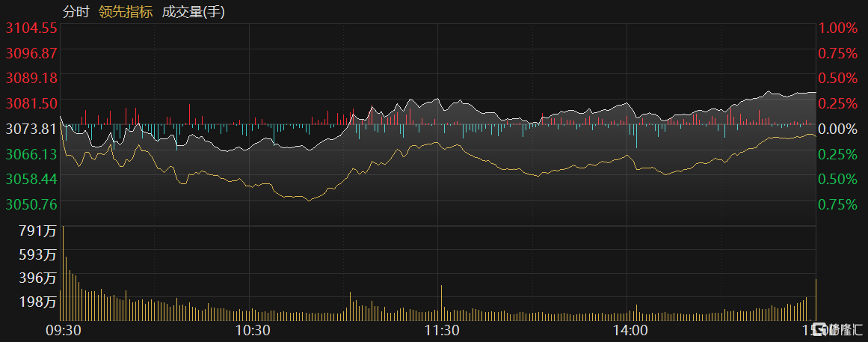Click the 14:00 time axis marker
The height and width of the screenshot is (342, 868).
tap(630, 330)
